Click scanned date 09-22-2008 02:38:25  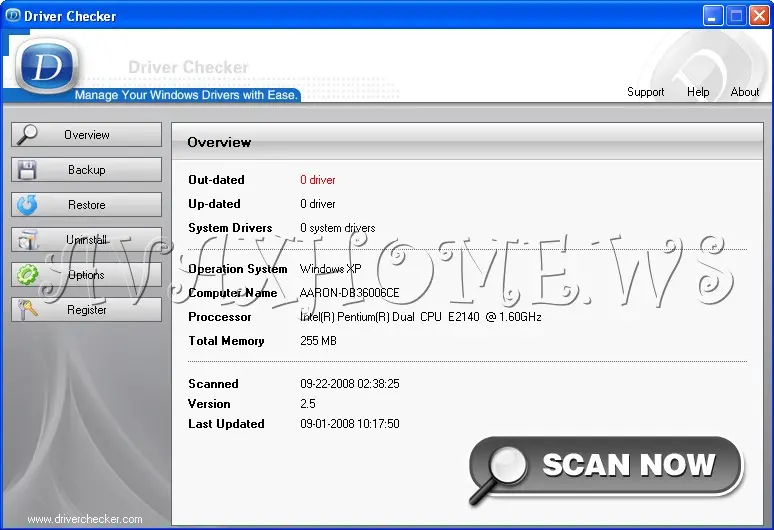[349, 384]
